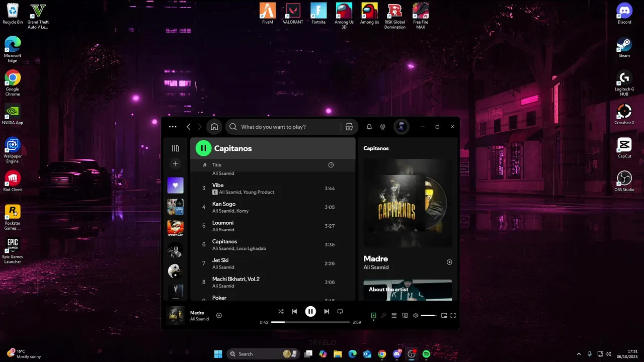
Task: Toggle Now Playing view icon
Action: [373, 316]
